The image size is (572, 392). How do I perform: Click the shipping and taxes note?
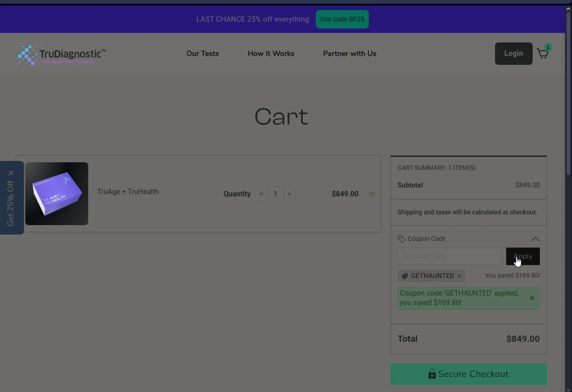(467, 212)
